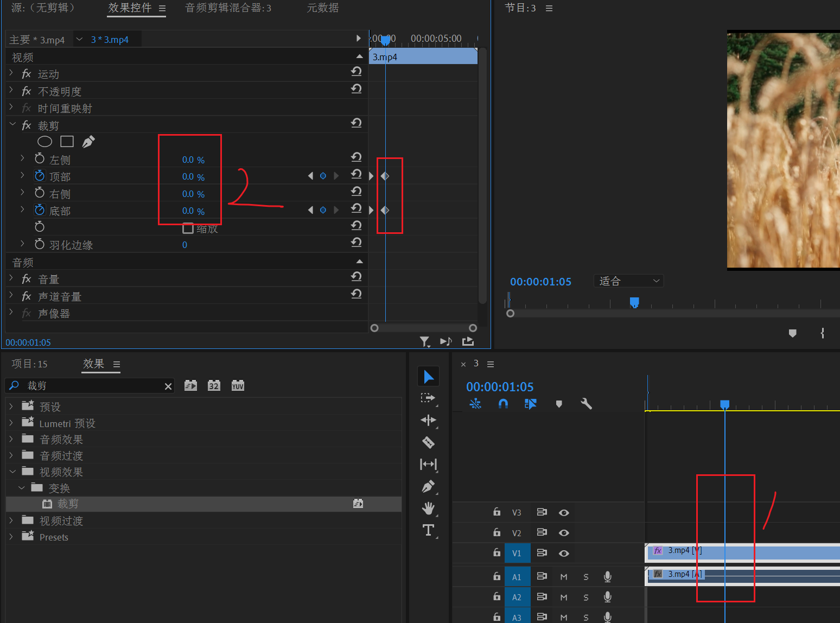Expand the 预设 folder

point(11,406)
